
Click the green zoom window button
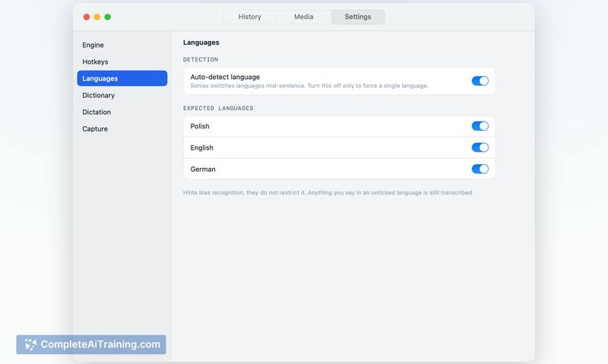coord(108,17)
